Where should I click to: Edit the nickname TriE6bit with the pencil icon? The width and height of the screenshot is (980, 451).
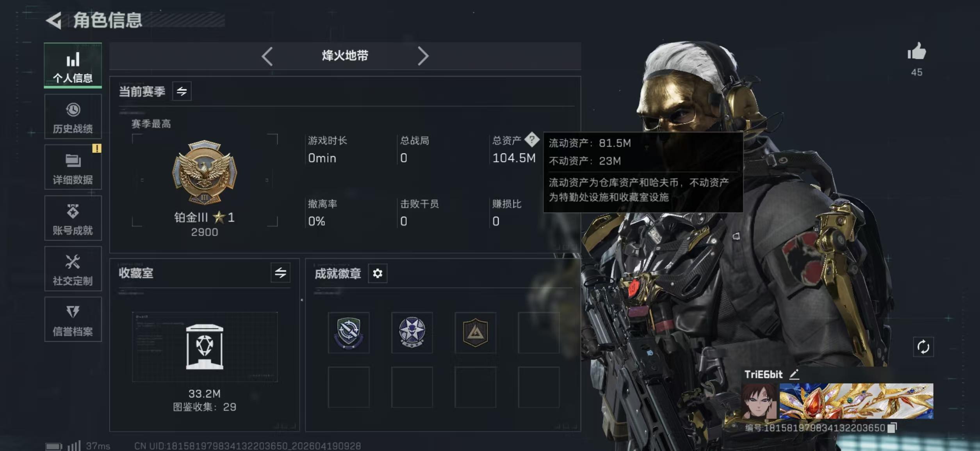(794, 375)
